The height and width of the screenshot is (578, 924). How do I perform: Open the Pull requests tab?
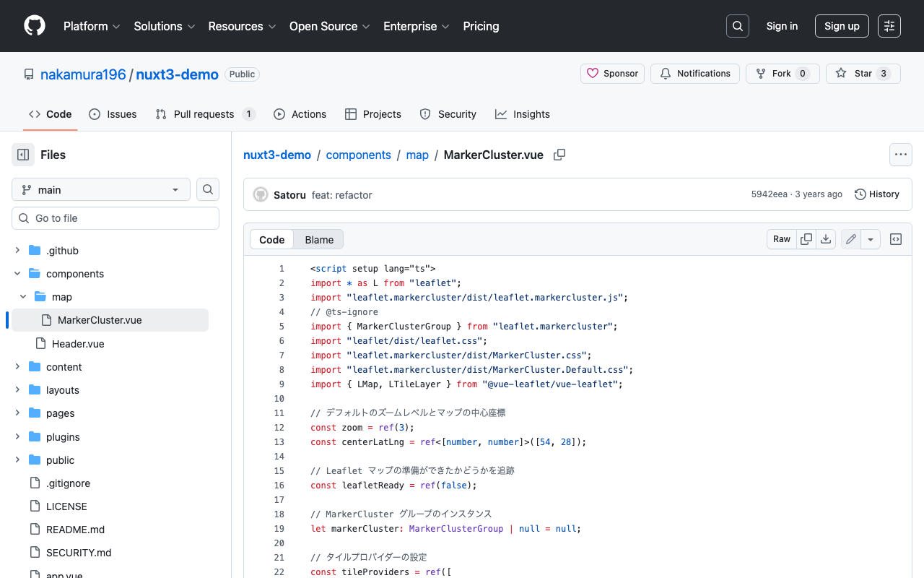(x=205, y=114)
